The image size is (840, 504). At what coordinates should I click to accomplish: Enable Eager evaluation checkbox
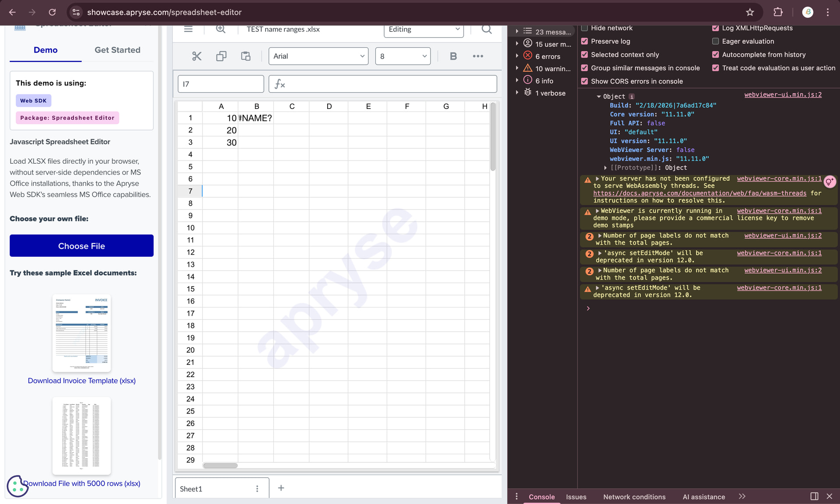pyautogui.click(x=715, y=41)
